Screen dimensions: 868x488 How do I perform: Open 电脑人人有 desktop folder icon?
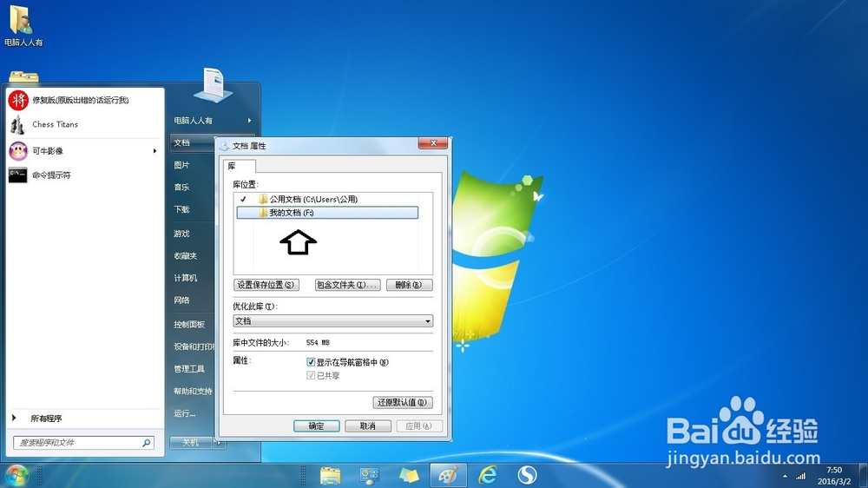click(x=23, y=25)
